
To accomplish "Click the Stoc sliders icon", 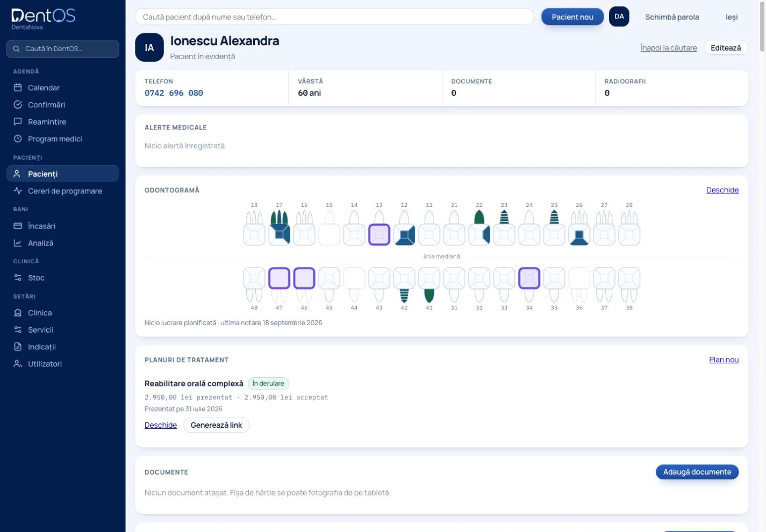I will click(x=18, y=278).
